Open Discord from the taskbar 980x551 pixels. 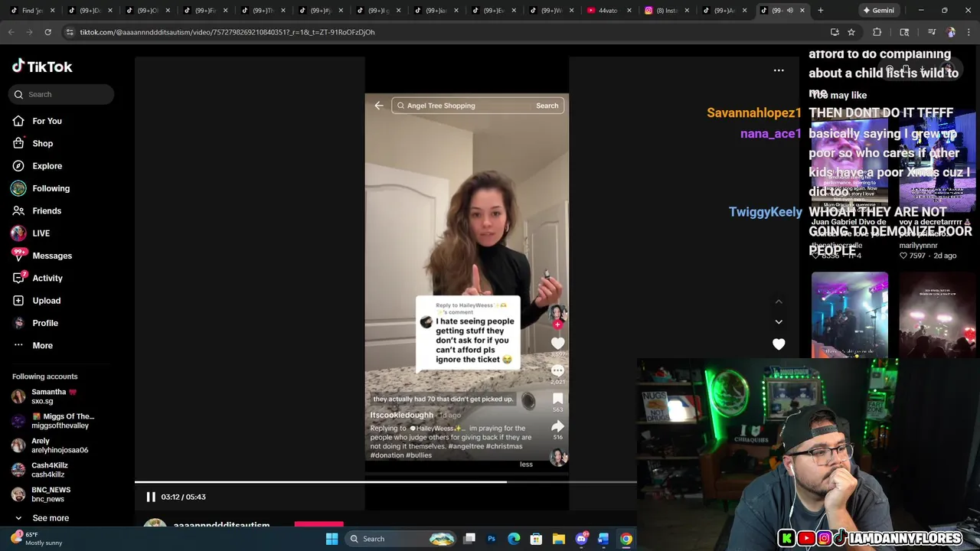[x=581, y=539]
